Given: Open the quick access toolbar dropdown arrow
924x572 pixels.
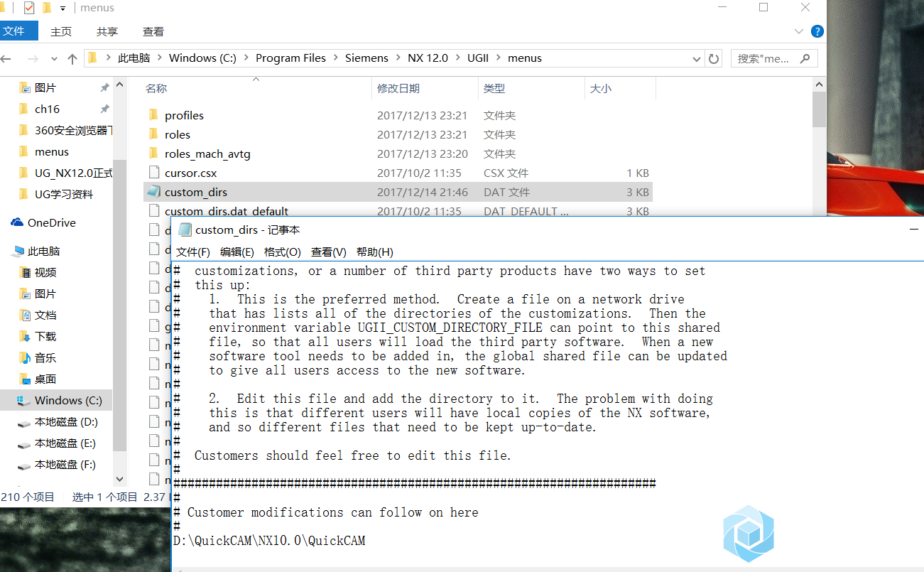Looking at the screenshot, I should coord(62,9).
